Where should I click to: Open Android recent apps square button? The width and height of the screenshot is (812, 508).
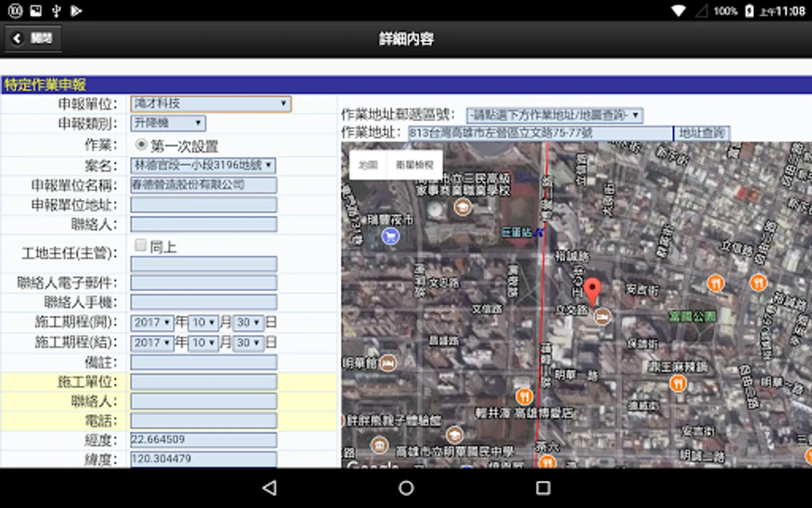click(x=542, y=488)
